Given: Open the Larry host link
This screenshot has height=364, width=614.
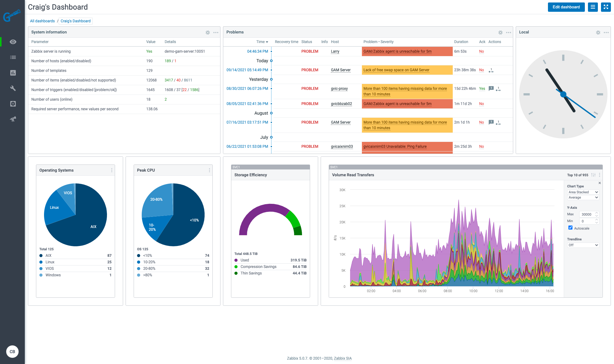Looking at the screenshot, I should (x=335, y=51).
